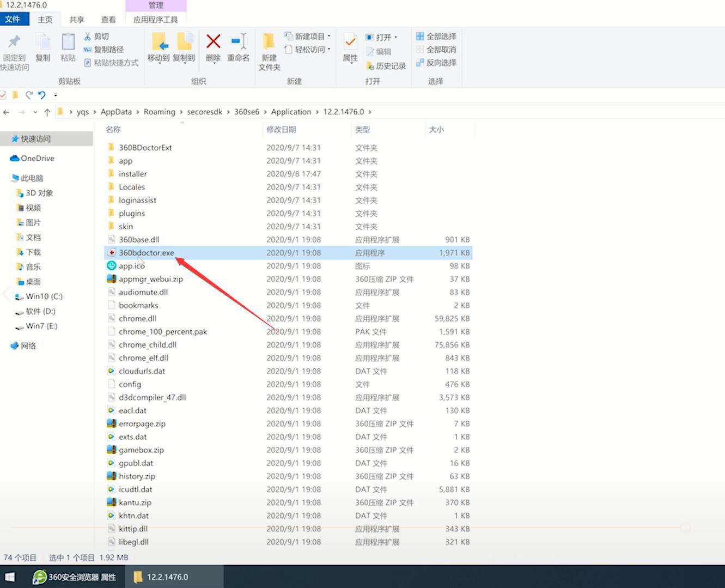
Task: Click the Undo icon in quick toolbar
Action: coord(41,95)
